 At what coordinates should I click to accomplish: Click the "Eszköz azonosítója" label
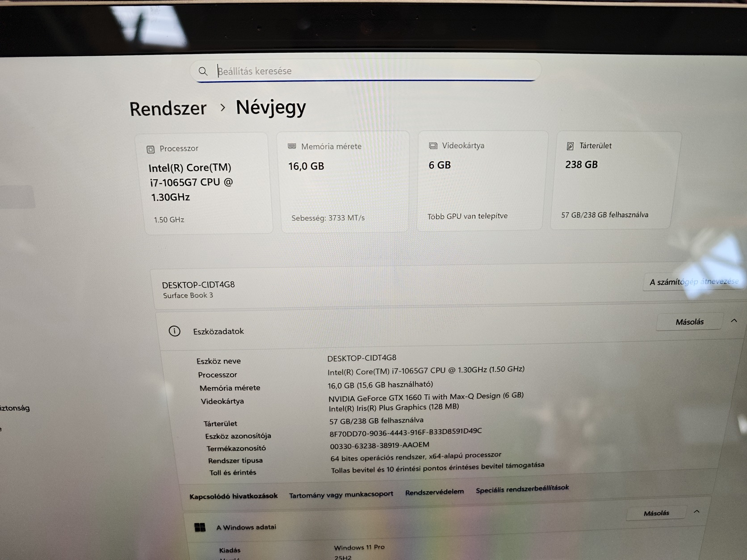coord(238,436)
